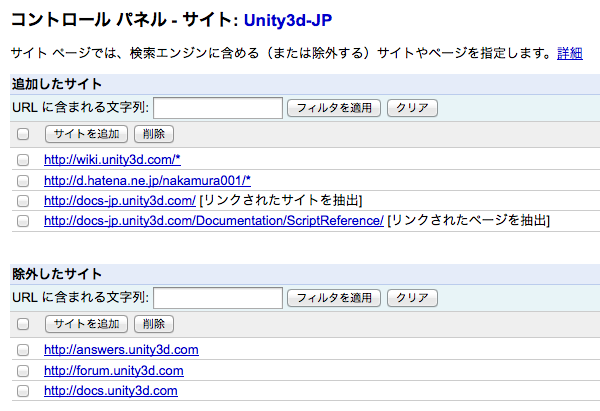This screenshot has width=600, height=411.
Task: Click サイトを追加 under 除外したサイト
Action: pos(86,324)
